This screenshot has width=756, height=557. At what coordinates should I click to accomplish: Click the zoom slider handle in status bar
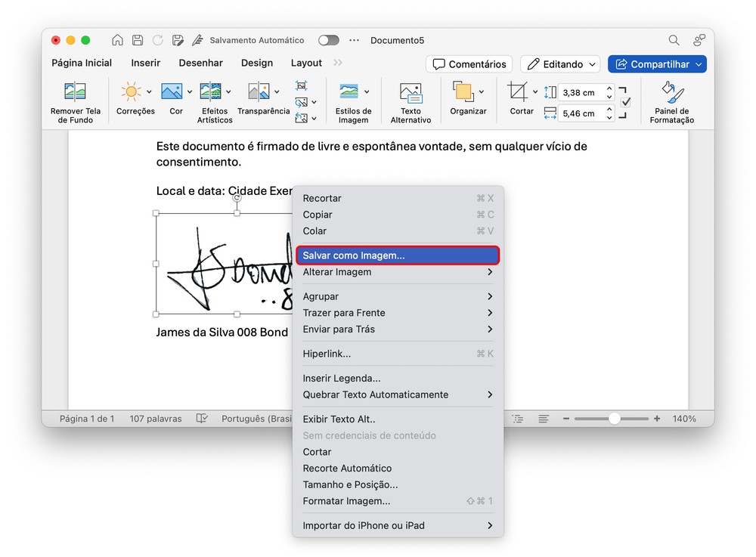(x=615, y=419)
